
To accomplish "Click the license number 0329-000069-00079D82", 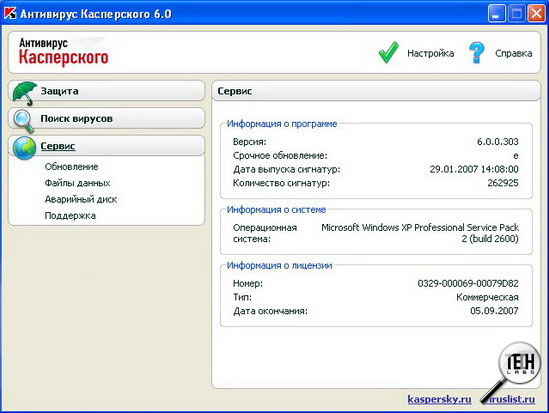I will (468, 284).
